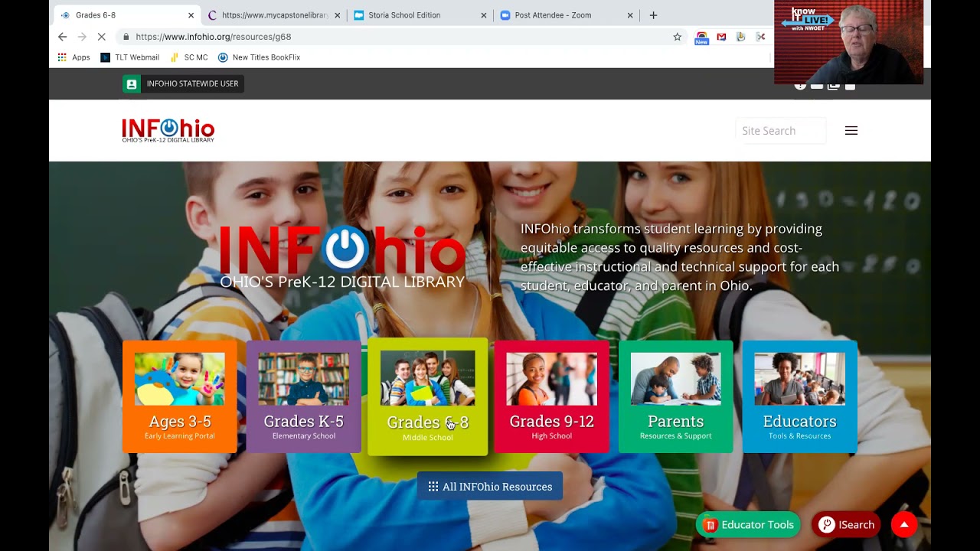Close the Grades 6-8 tab
980x551 pixels.
pos(191,15)
